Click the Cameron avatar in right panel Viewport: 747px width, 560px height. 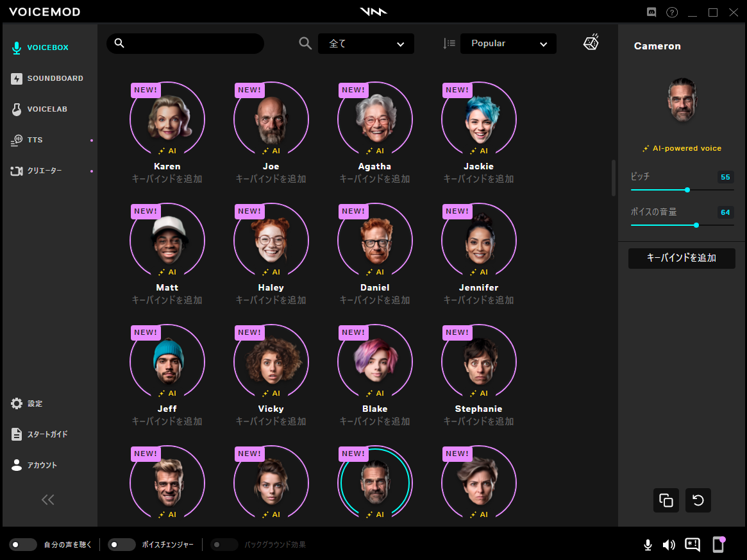pyautogui.click(x=682, y=100)
